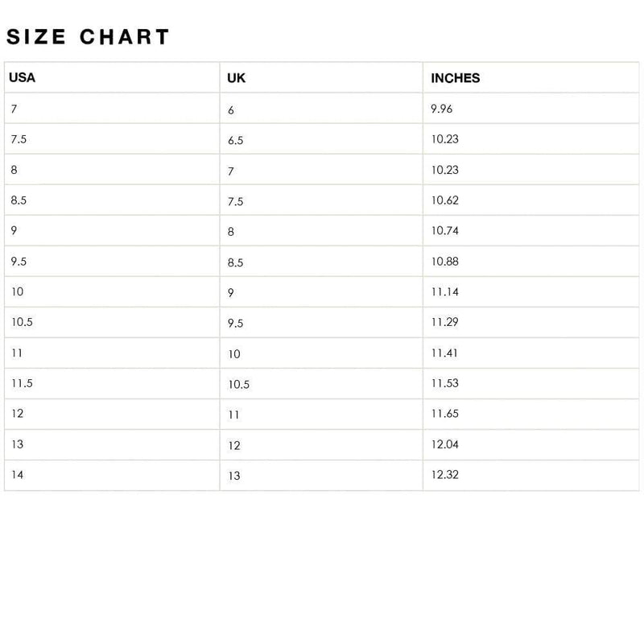644x644 pixels.
Task: Select the INCHES column header
Action: (x=456, y=78)
